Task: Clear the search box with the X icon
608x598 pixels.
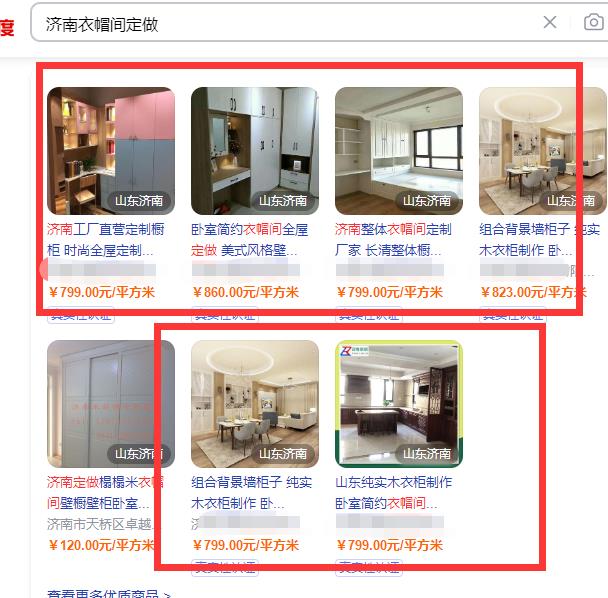Action: [550, 22]
